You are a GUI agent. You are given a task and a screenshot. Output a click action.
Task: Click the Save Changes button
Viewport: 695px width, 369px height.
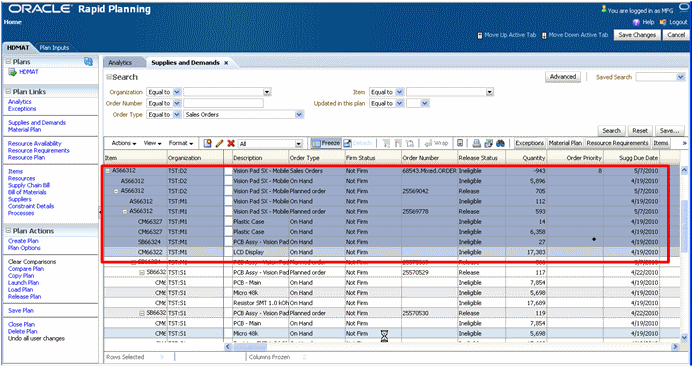[x=637, y=35]
